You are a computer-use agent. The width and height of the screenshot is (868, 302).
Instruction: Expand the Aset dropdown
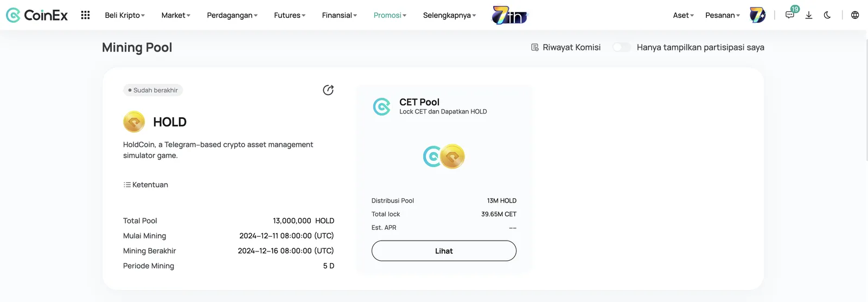pyautogui.click(x=684, y=15)
